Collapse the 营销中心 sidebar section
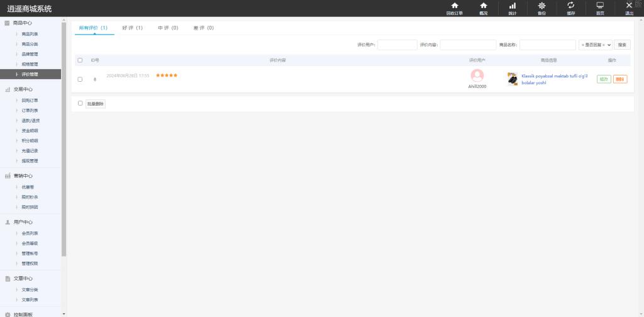This screenshot has height=317, width=644. click(23, 176)
